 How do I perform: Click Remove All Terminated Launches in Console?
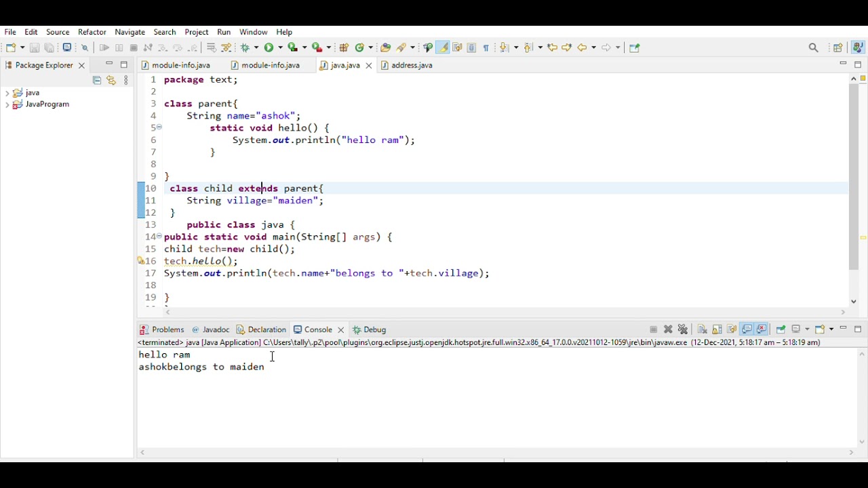(683, 329)
